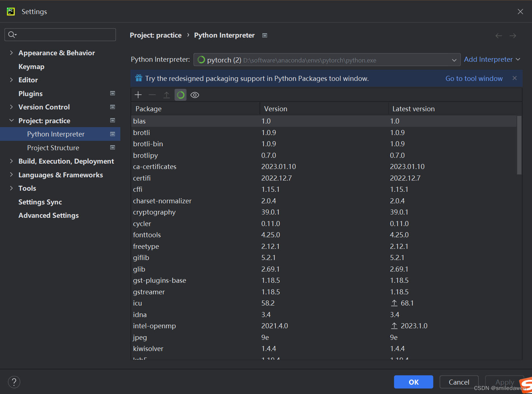Click inside the settings search field
The image size is (532, 394).
[x=60, y=34]
